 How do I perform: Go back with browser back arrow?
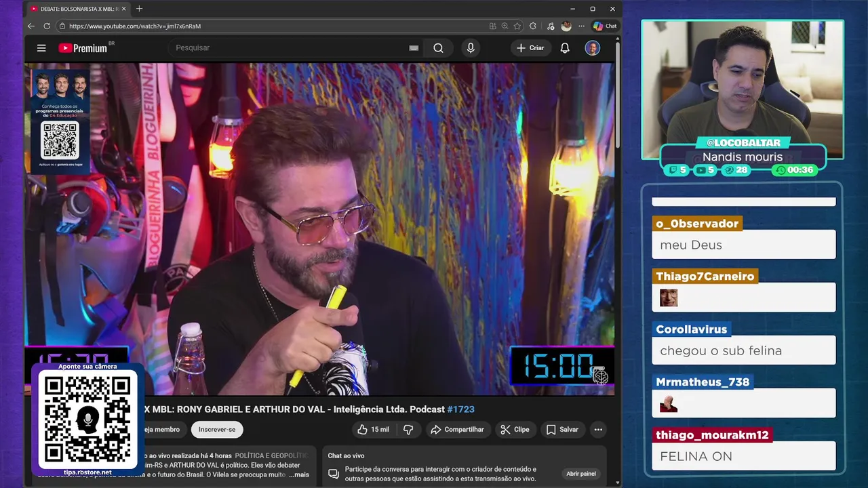point(31,26)
